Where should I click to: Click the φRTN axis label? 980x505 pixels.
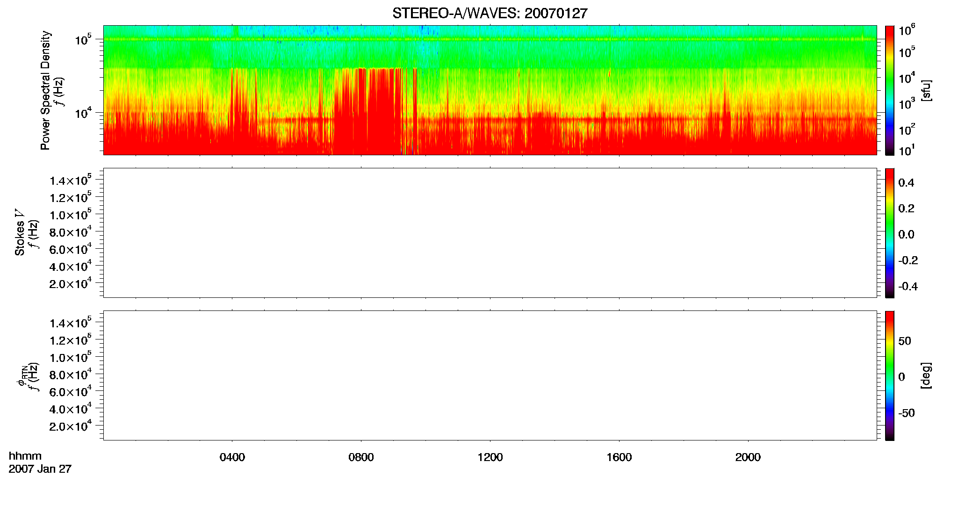pos(22,375)
